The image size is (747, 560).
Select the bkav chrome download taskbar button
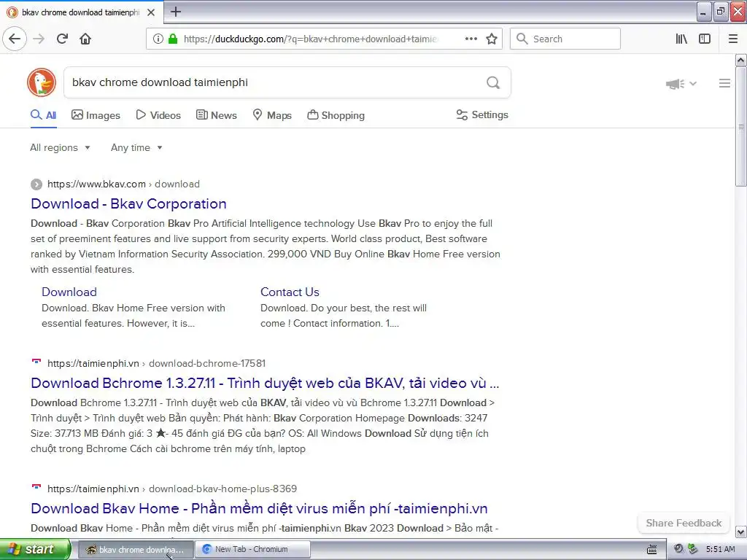coord(135,550)
